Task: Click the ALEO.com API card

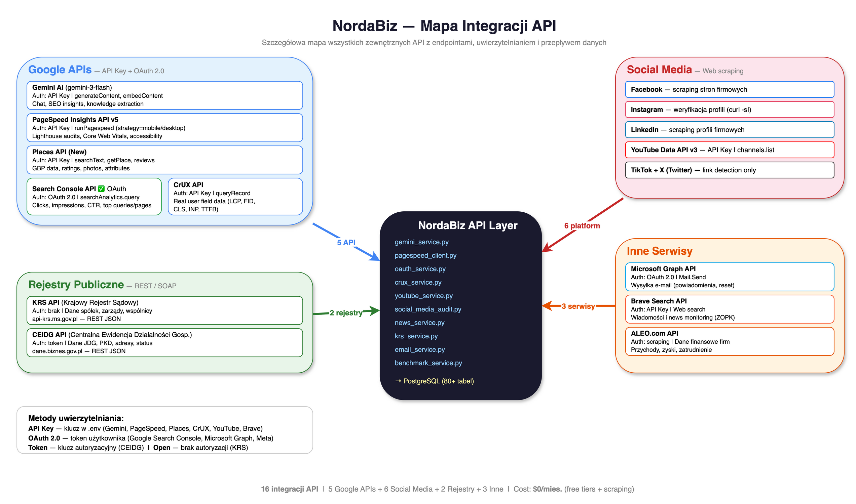Action: click(x=730, y=341)
